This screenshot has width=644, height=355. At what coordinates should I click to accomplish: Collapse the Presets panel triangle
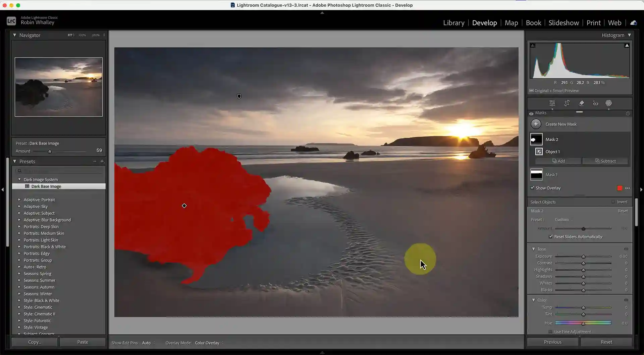pyautogui.click(x=14, y=161)
